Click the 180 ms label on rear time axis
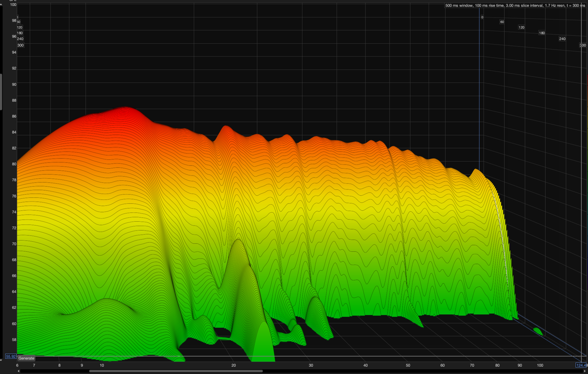Image resolution: width=588 pixels, height=374 pixels. [x=542, y=33]
